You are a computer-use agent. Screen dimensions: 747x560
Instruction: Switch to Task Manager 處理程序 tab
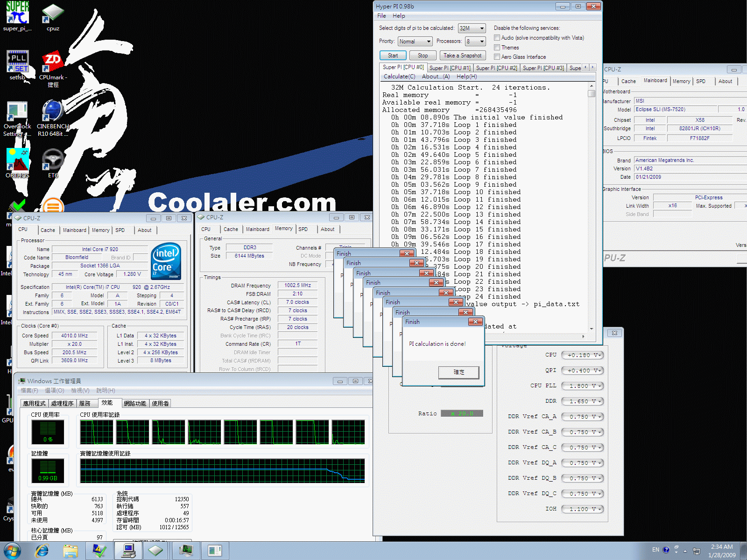point(62,403)
